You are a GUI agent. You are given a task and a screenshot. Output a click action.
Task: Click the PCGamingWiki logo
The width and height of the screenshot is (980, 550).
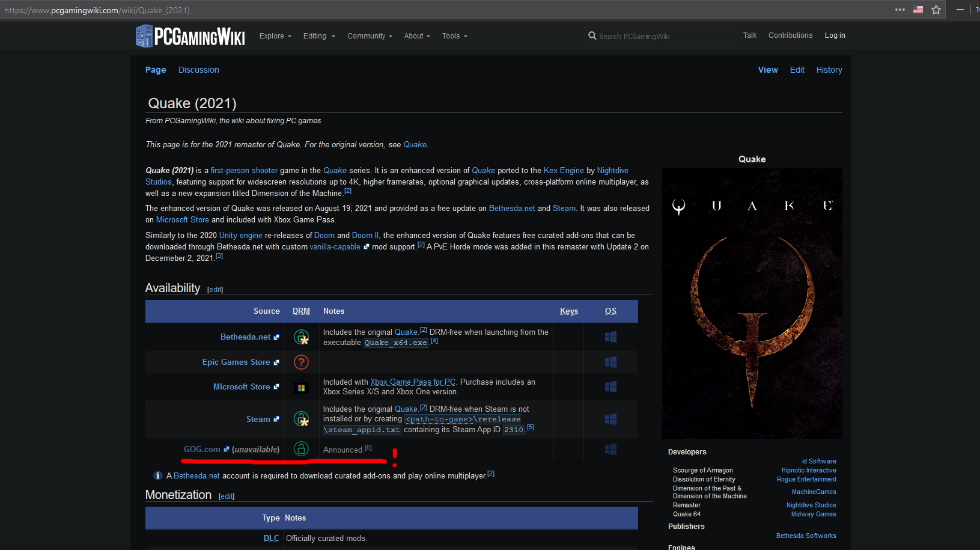pyautogui.click(x=190, y=36)
